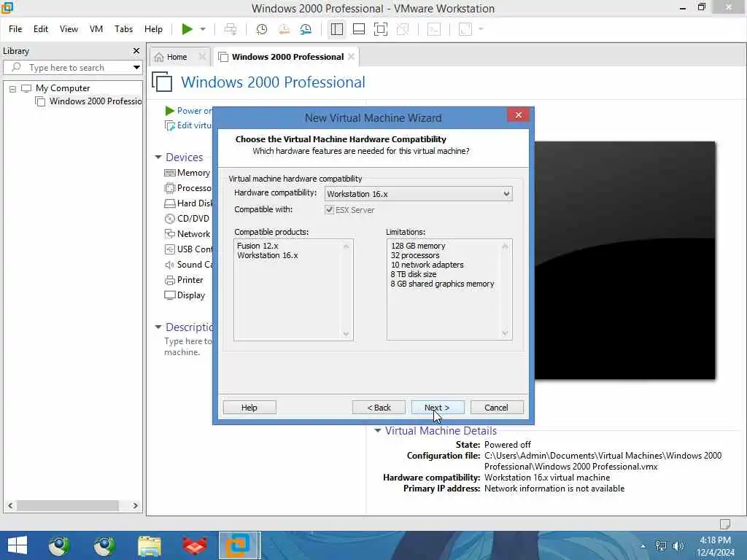
Task: Select the Processors device entry
Action: click(x=187, y=188)
